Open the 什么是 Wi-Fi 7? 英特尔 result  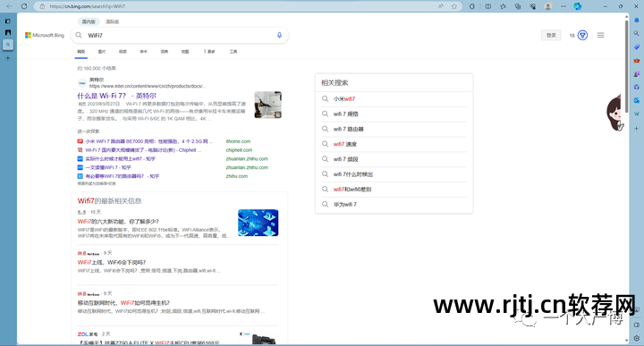(x=117, y=96)
